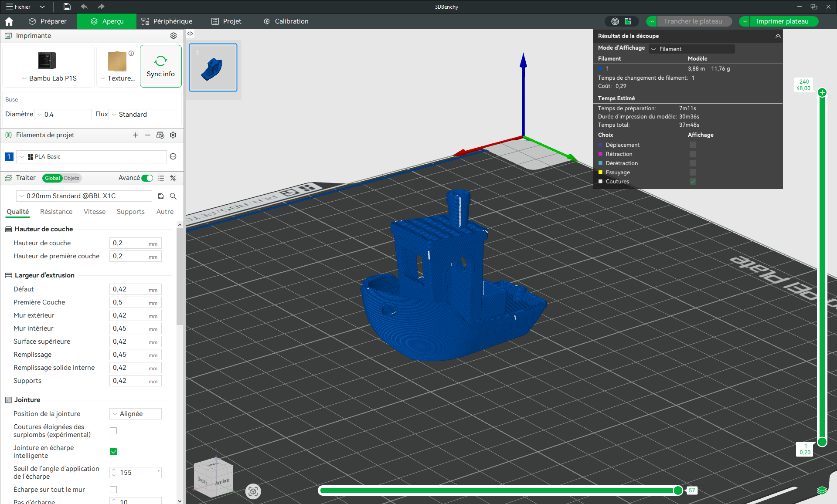
Task: Uncheck Coutures display checkbox
Action: (x=693, y=182)
